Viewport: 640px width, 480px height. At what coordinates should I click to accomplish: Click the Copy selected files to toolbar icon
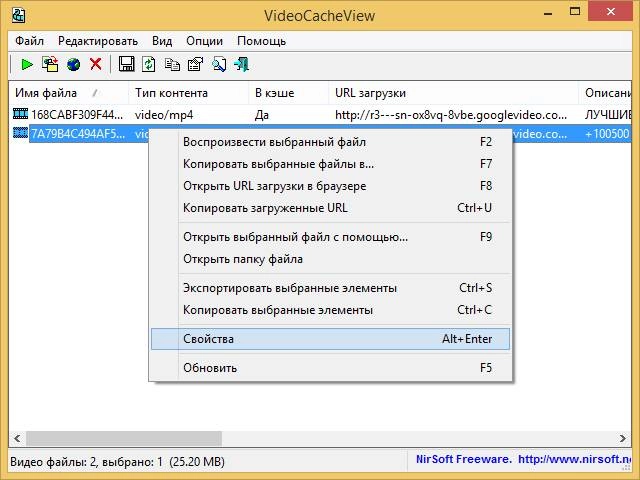pyautogui.click(x=50, y=64)
